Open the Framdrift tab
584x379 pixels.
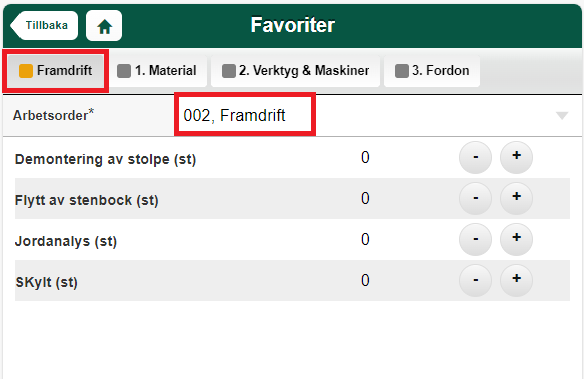pos(55,71)
